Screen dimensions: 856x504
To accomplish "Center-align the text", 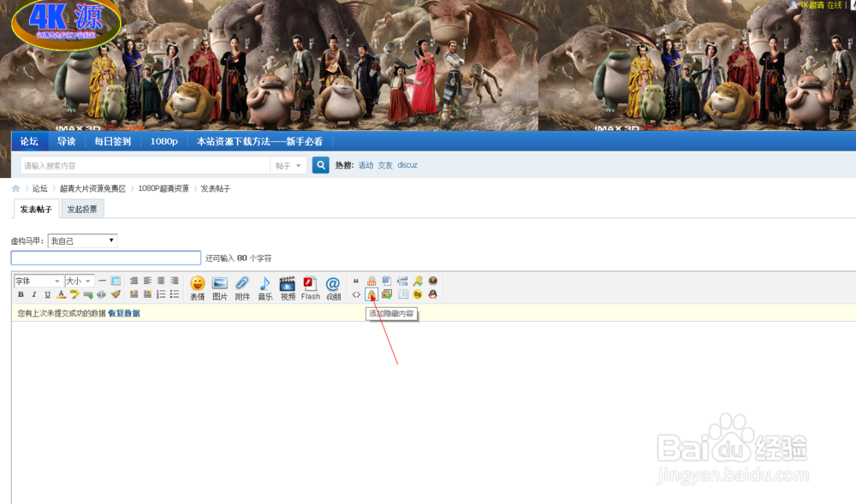I will [x=161, y=281].
